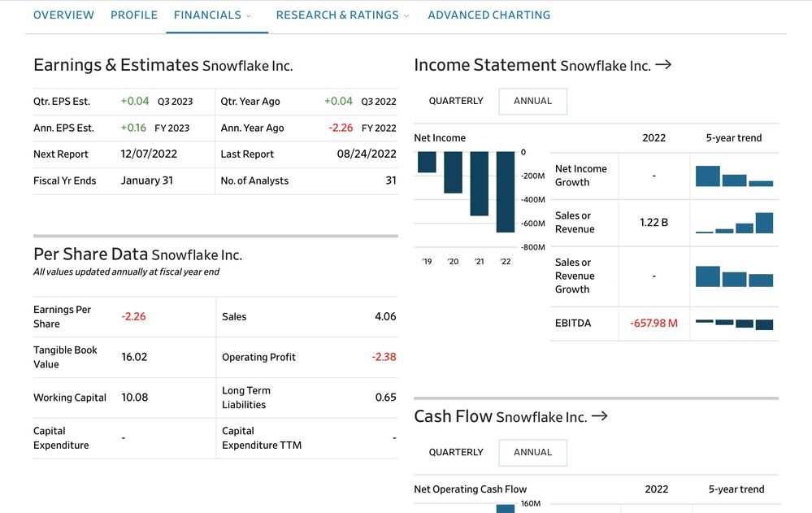Screen dimensions: 812x513
Task: Switch Cash Flow to Quarterly view
Action: (x=456, y=452)
